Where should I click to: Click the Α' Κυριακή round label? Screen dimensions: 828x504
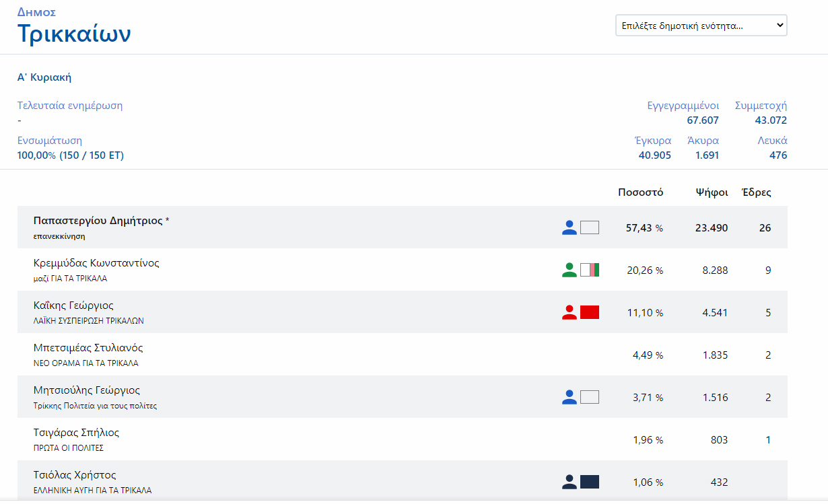[x=44, y=77]
